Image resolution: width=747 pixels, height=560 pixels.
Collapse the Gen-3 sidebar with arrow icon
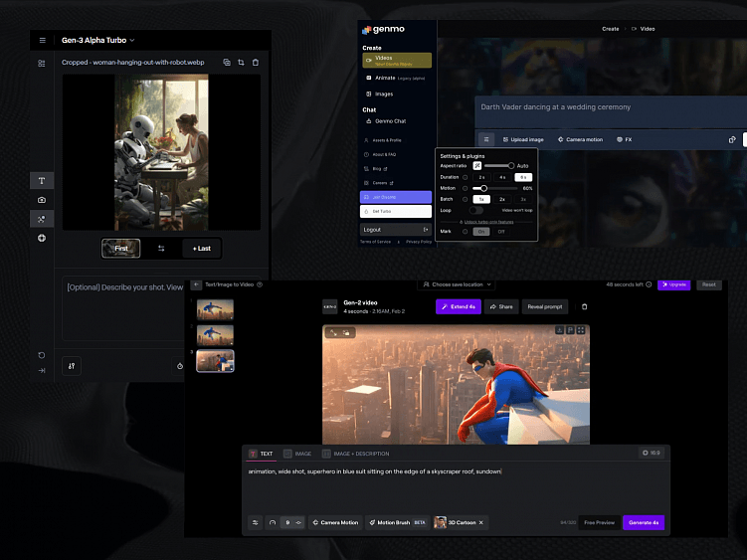pyautogui.click(x=42, y=370)
